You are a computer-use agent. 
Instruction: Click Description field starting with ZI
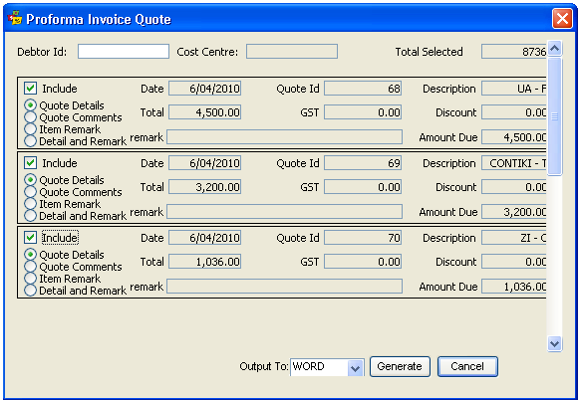[x=514, y=237]
